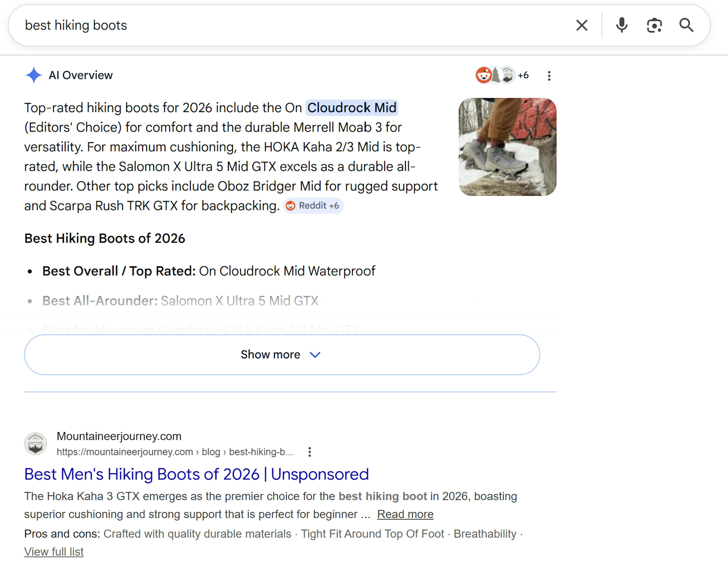Viewport: 728px width, 574px height.
Task: Clear the search box with X icon
Action: pos(582,25)
